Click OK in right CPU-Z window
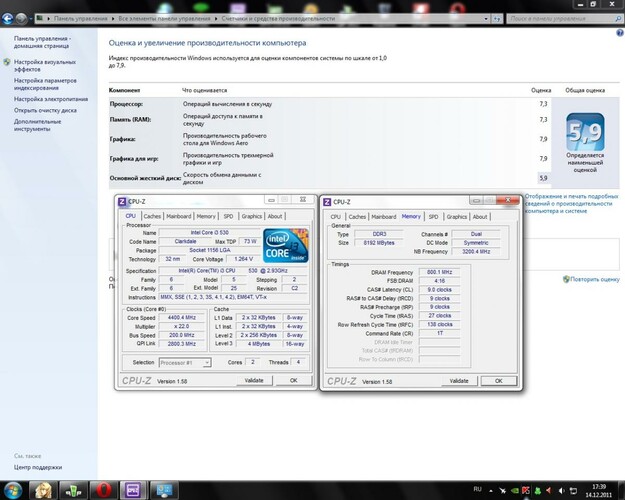Image resolution: width=625 pixels, height=500 pixels. 499,381
